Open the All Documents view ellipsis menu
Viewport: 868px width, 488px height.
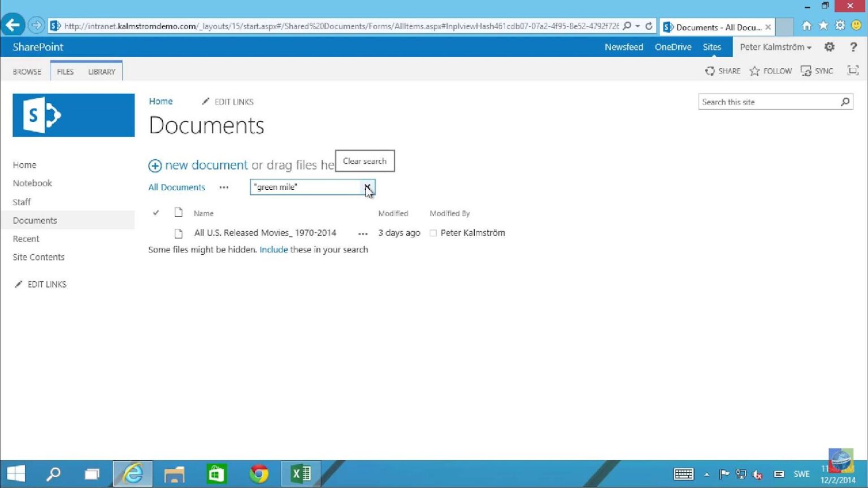coord(224,187)
